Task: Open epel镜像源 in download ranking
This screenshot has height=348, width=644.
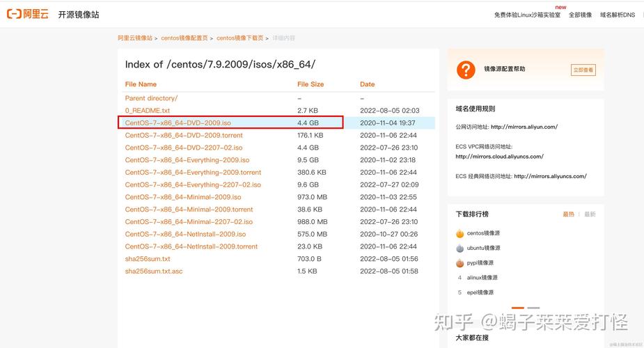Action: (480, 292)
